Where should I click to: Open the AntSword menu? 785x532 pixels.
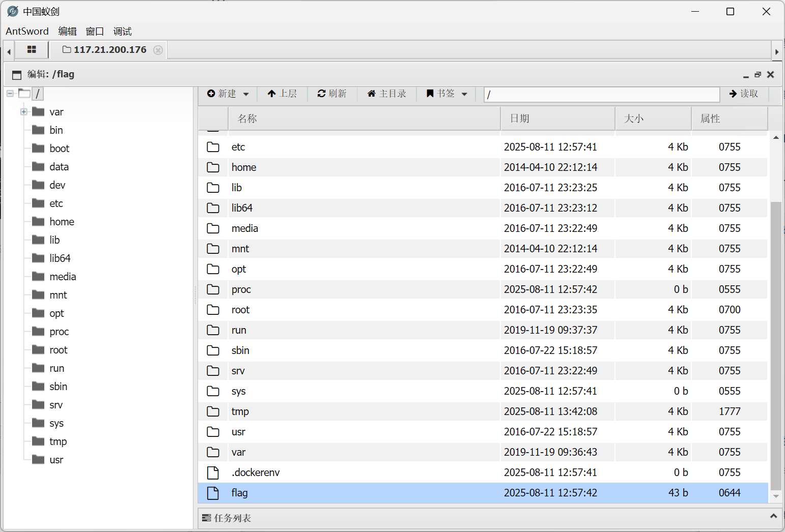pos(27,31)
